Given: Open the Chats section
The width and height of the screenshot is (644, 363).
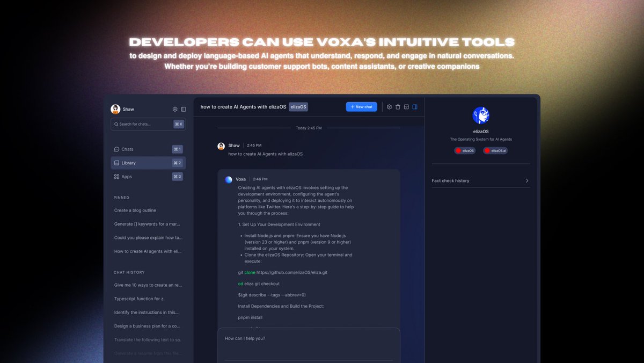Looking at the screenshot, I should tap(148, 149).
